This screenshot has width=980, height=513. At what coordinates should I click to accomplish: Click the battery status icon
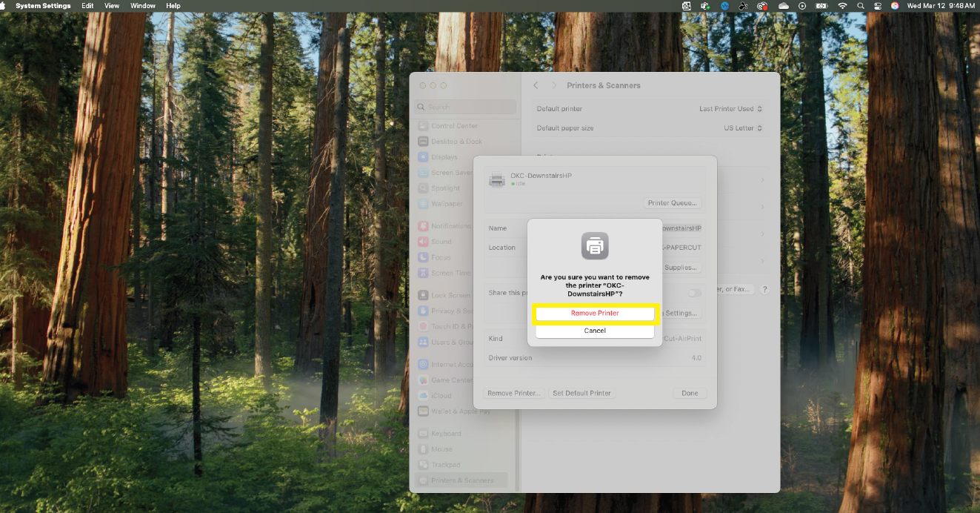(x=821, y=6)
